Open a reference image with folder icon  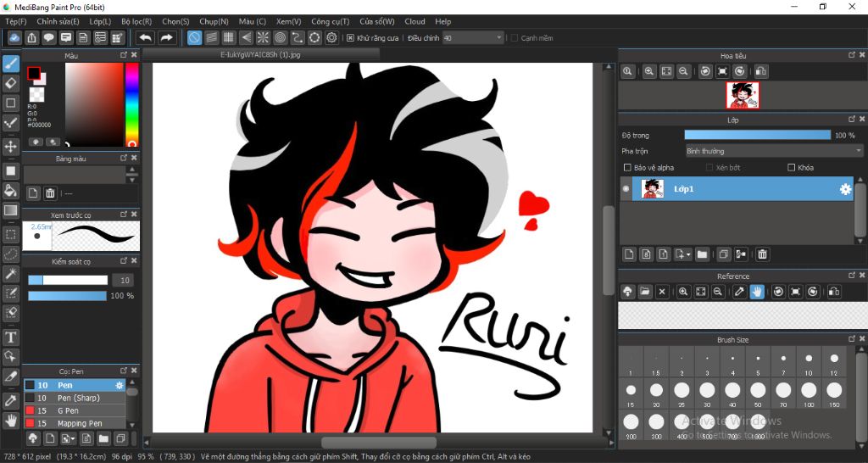645,292
